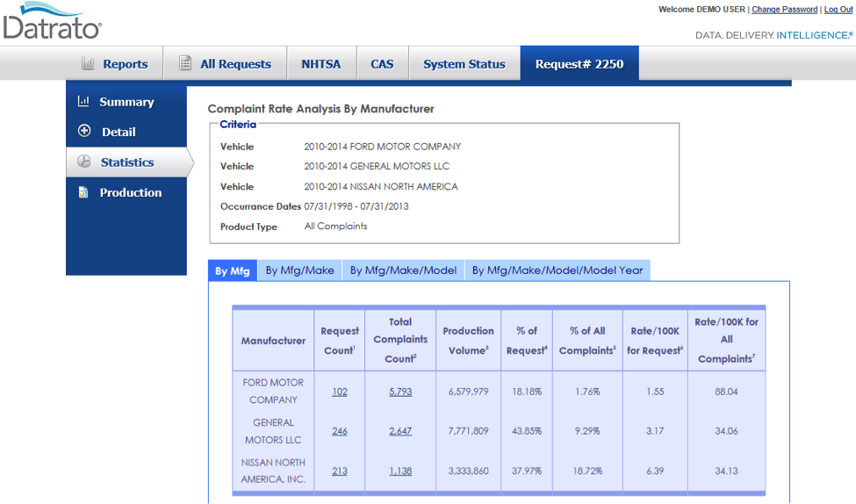Switch to the NHTSA tab
The width and height of the screenshot is (856, 504).
321,63
